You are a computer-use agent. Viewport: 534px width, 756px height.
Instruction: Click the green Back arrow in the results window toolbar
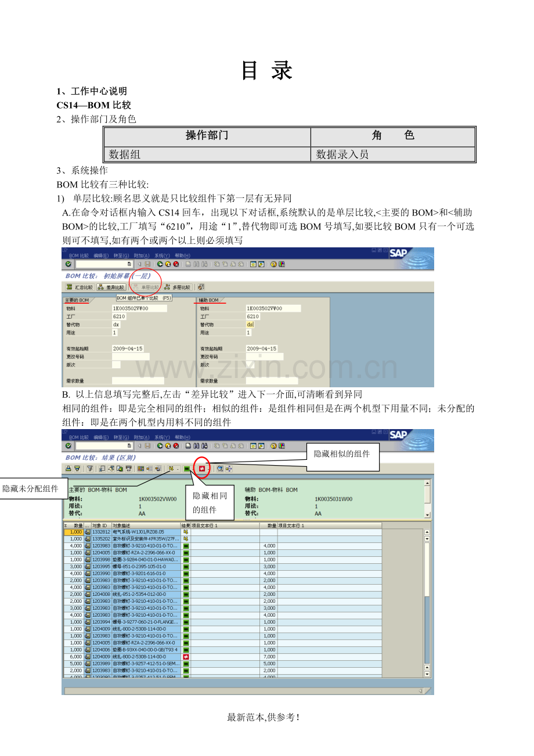point(160,445)
